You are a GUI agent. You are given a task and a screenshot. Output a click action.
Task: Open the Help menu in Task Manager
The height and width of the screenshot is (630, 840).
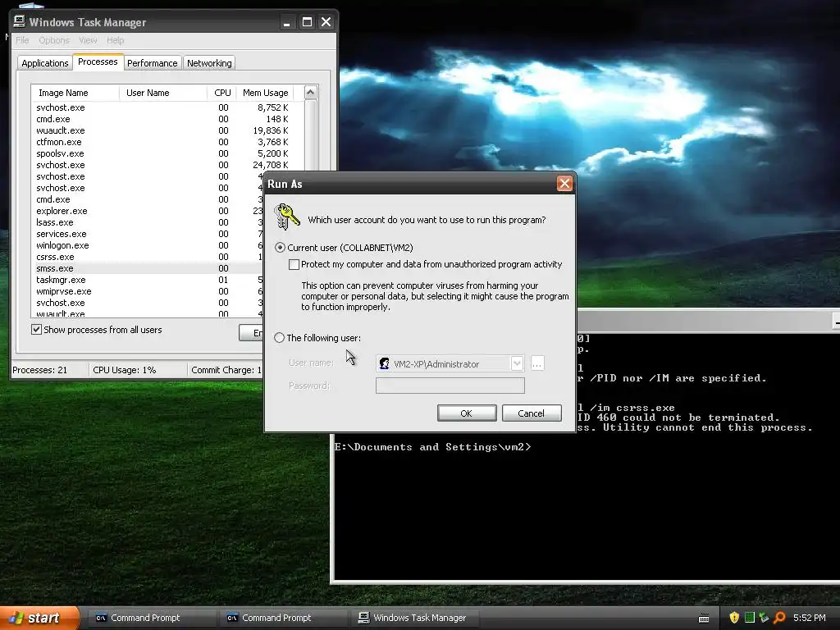[115, 40]
